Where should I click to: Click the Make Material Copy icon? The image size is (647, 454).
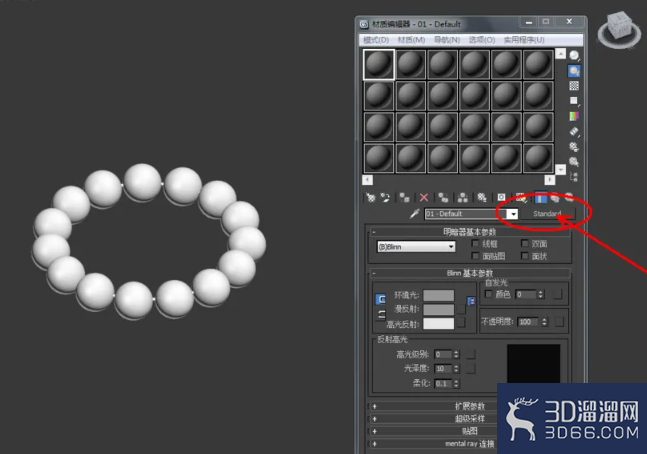(x=443, y=198)
